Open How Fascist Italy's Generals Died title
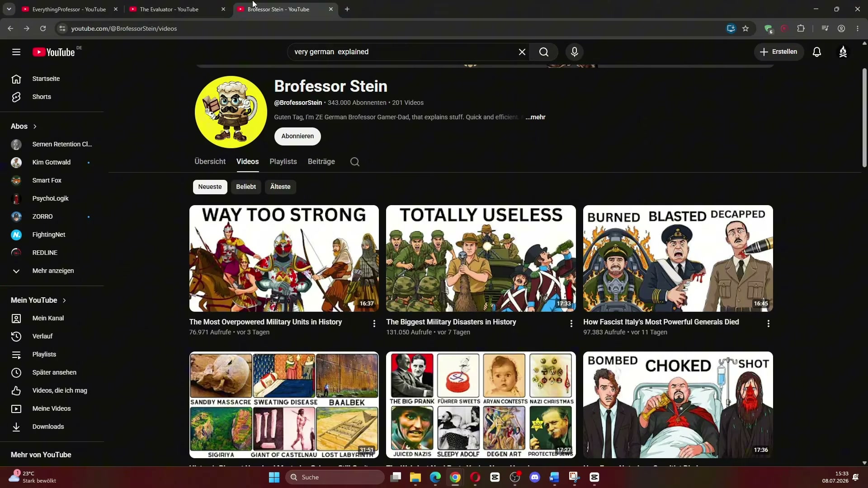 click(661, 322)
